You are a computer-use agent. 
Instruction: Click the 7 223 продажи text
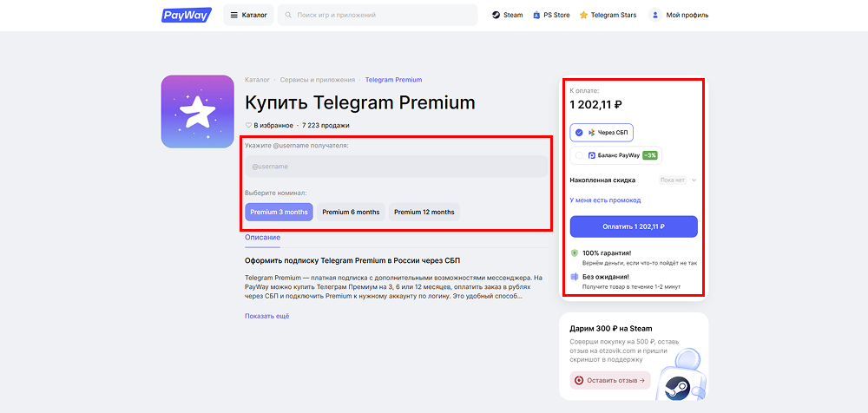pyautogui.click(x=326, y=125)
